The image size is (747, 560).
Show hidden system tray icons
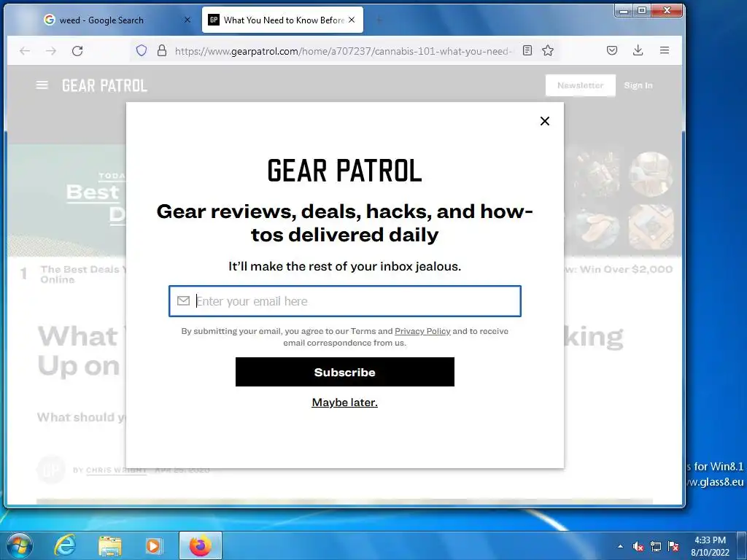click(620, 546)
